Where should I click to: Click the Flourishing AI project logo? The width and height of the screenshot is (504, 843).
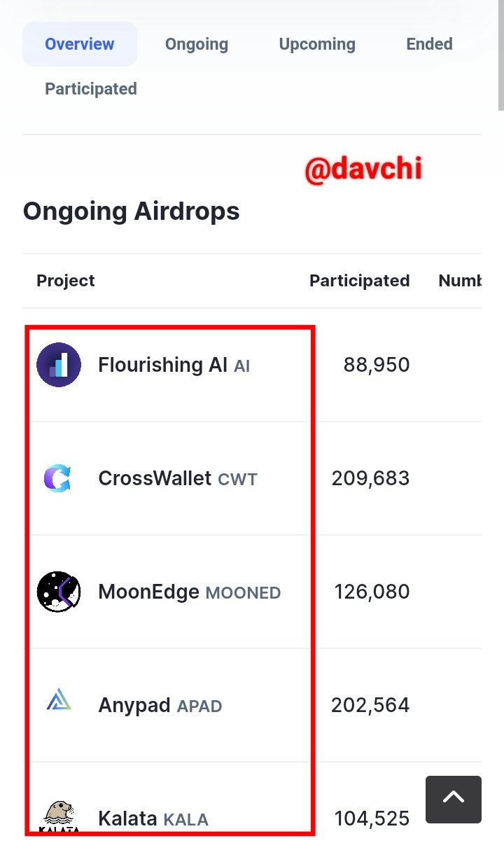(x=59, y=365)
